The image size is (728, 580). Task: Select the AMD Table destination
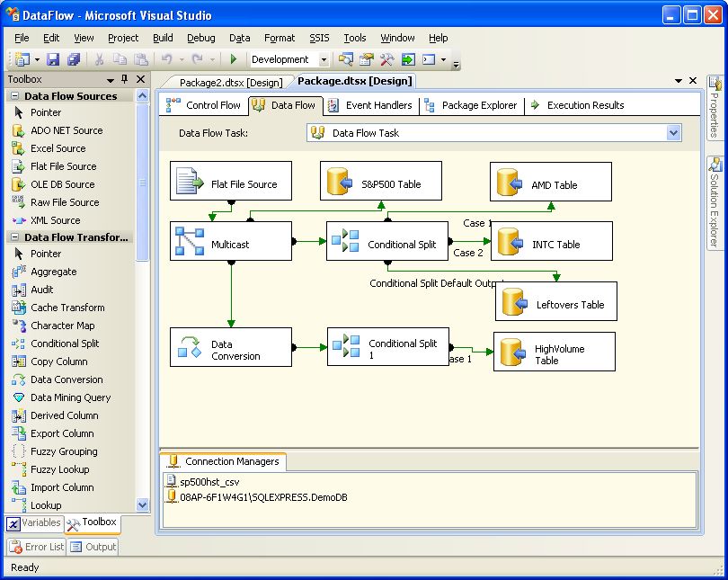tap(551, 182)
